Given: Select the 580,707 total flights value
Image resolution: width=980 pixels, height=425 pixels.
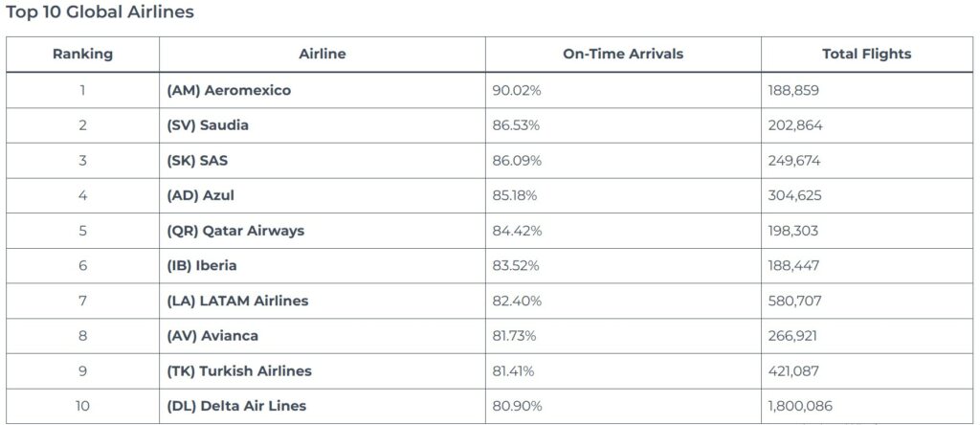Looking at the screenshot, I should (x=793, y=301).
